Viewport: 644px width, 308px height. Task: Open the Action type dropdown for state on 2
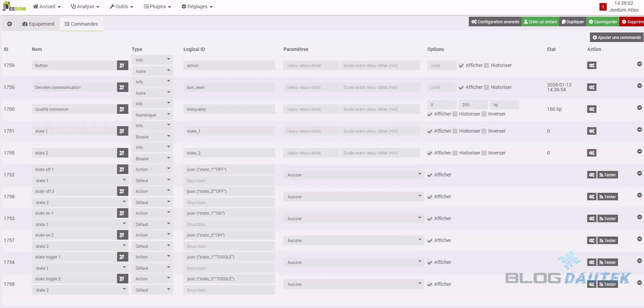coord(152,235)
